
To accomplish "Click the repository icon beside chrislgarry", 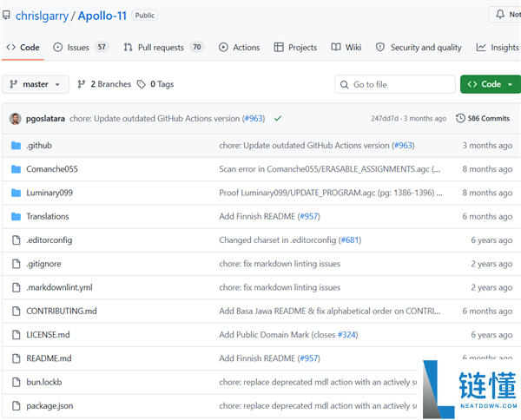I will pos(6,16).
